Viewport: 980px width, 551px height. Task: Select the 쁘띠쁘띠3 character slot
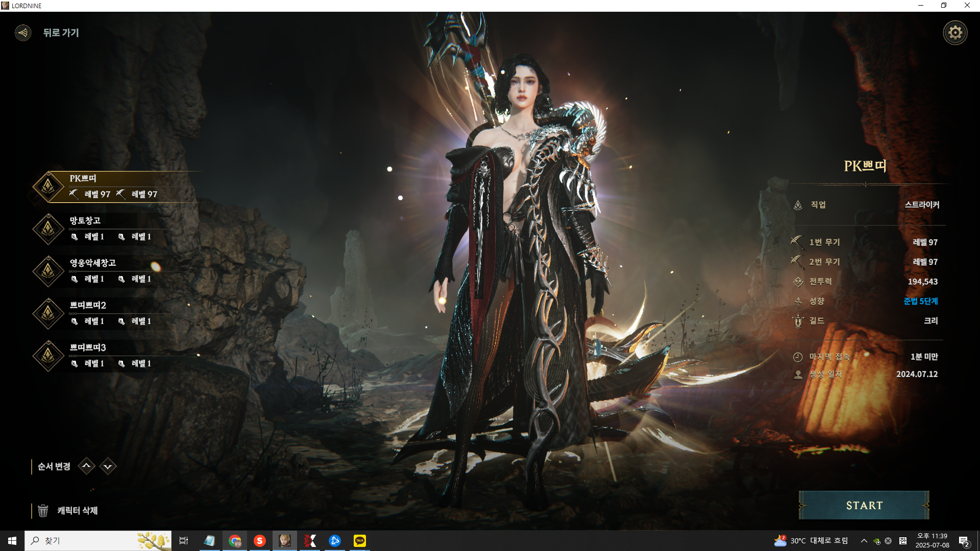click(117, 356)
